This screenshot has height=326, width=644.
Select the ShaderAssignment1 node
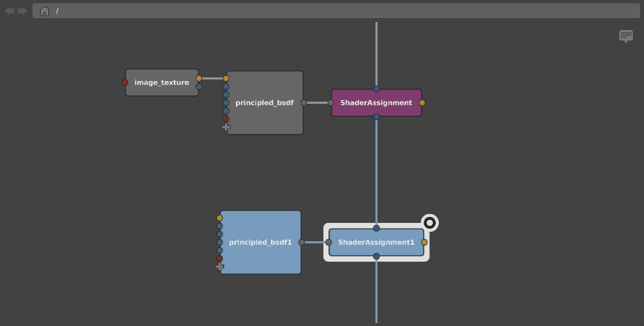point(376,242)
